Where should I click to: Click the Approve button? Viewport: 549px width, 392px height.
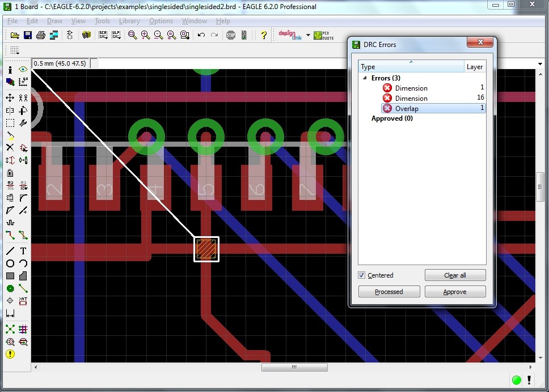point(455,292)
